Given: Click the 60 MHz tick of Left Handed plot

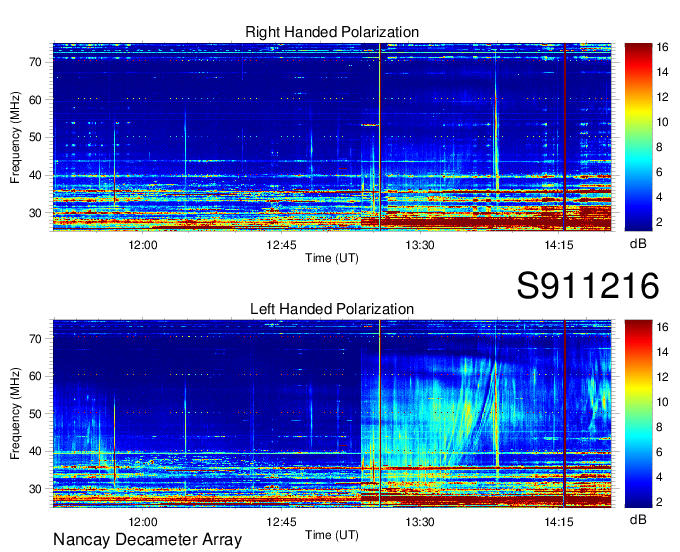Looking at the screenshot, I should tap(36, 376).
